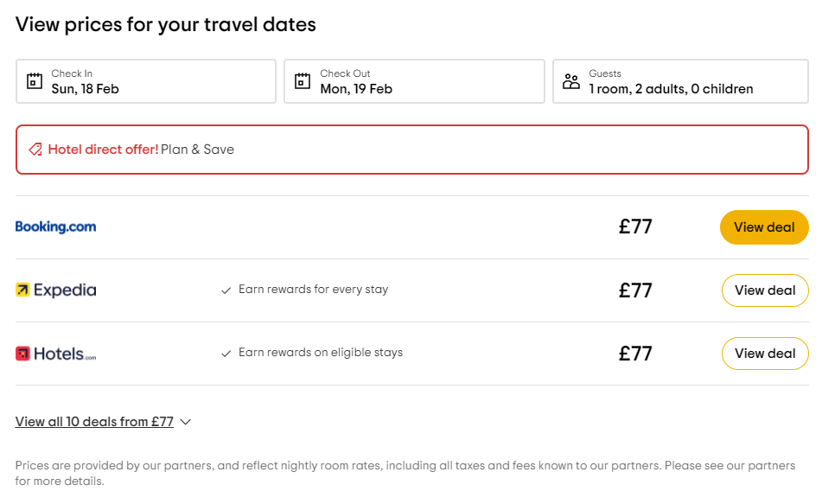Click the Hotels.com logo

(56, 354)
